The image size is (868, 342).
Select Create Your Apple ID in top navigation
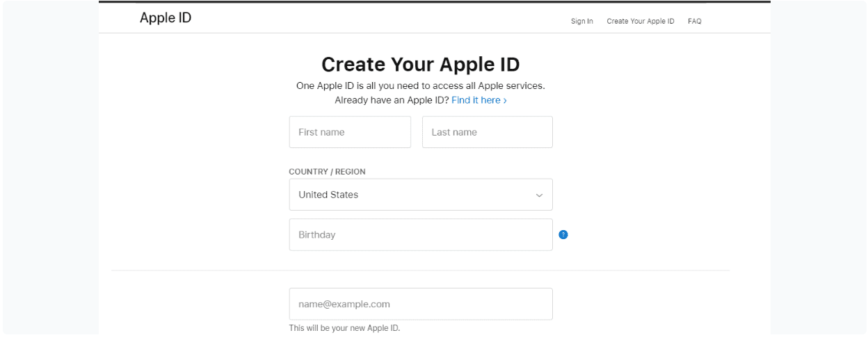[641, 22]
